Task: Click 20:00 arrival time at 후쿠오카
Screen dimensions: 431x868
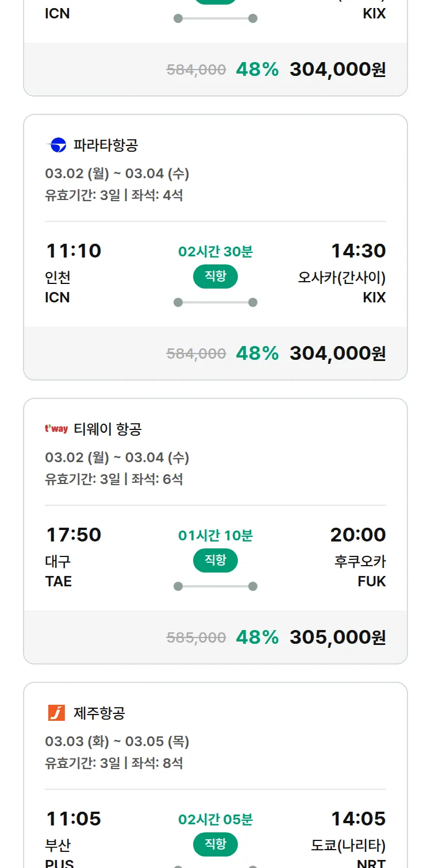Action: (x=357, y=535)
